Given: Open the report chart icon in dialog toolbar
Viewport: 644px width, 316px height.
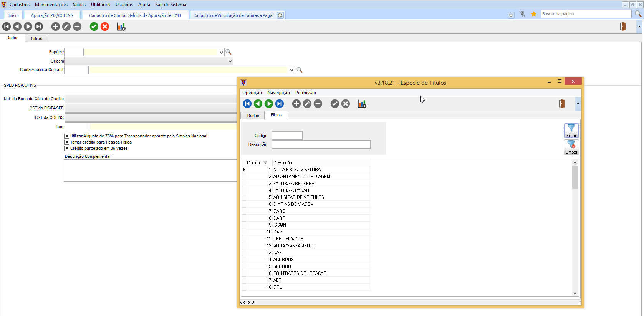Looking at the screenshot, I should (x=362, y=104).
